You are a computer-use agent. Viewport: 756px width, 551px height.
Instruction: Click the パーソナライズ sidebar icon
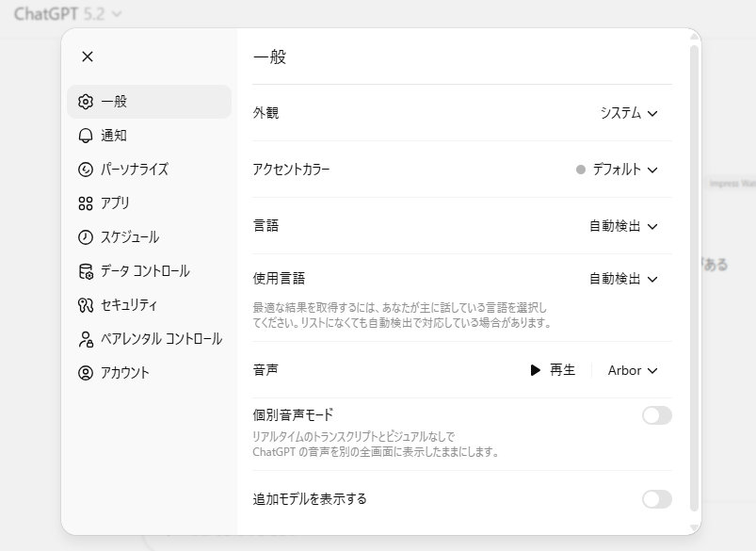[86, 170]
